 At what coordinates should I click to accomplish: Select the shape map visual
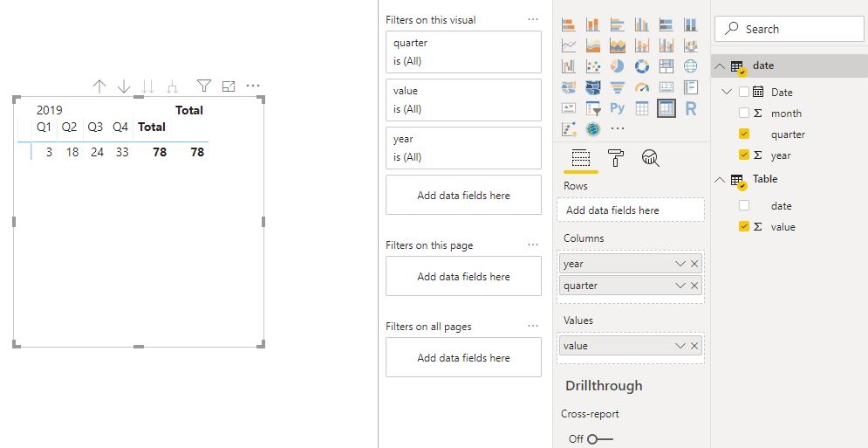click(x=593, y=87)
